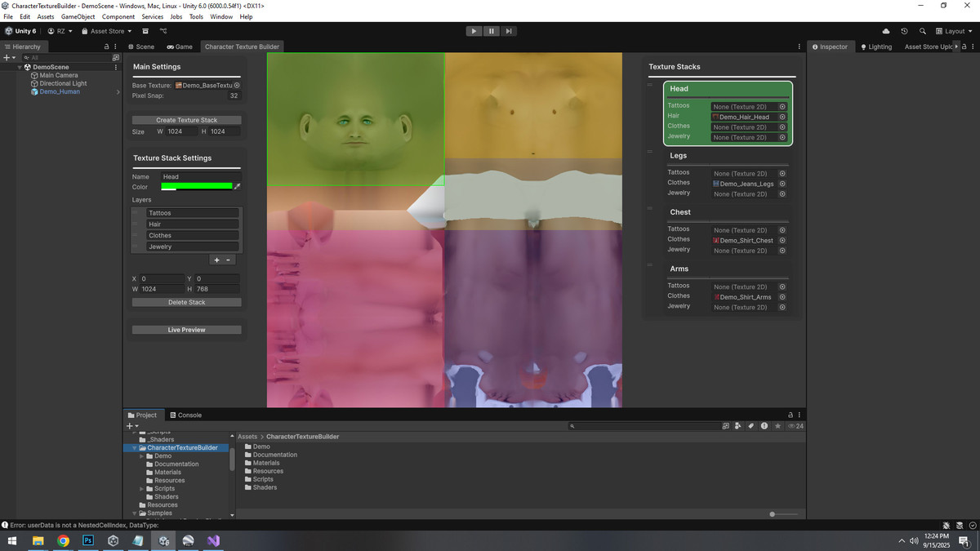Screen dimensions: 980x551
Task: Expand the Asset Store dropdown
Action: coord(107,31)
